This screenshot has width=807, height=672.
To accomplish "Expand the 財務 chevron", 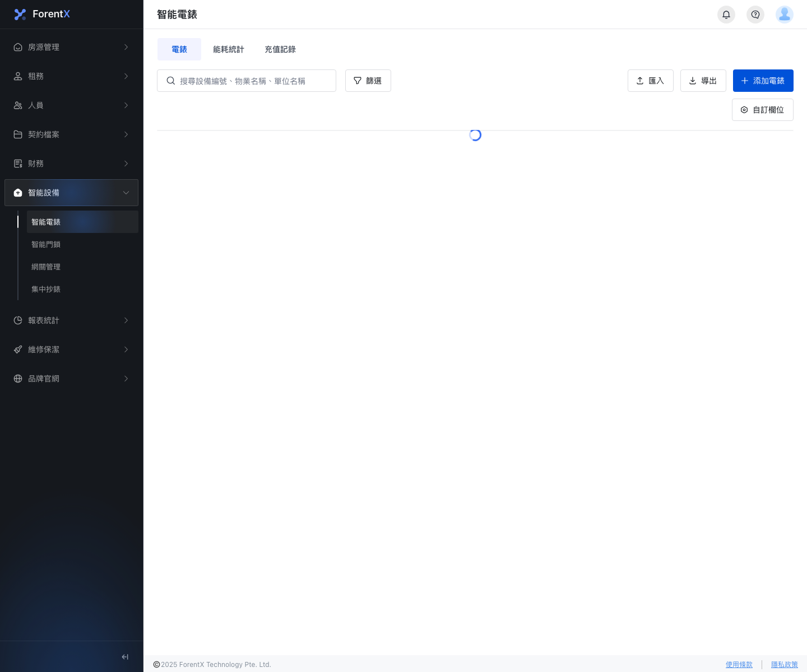I will click(x=126, y=164).
